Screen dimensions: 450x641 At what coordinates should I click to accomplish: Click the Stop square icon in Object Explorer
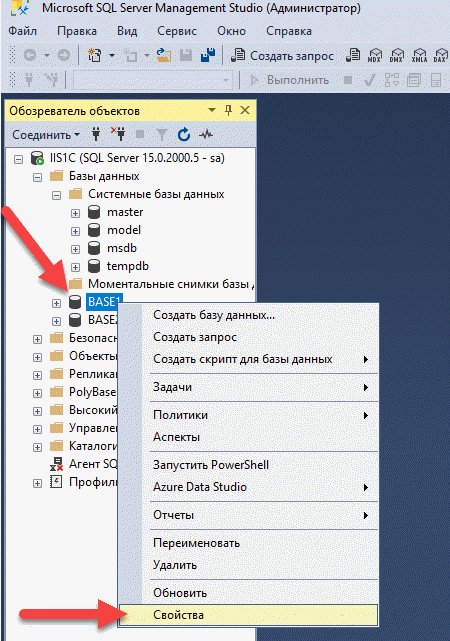click(x=140, y=134)
